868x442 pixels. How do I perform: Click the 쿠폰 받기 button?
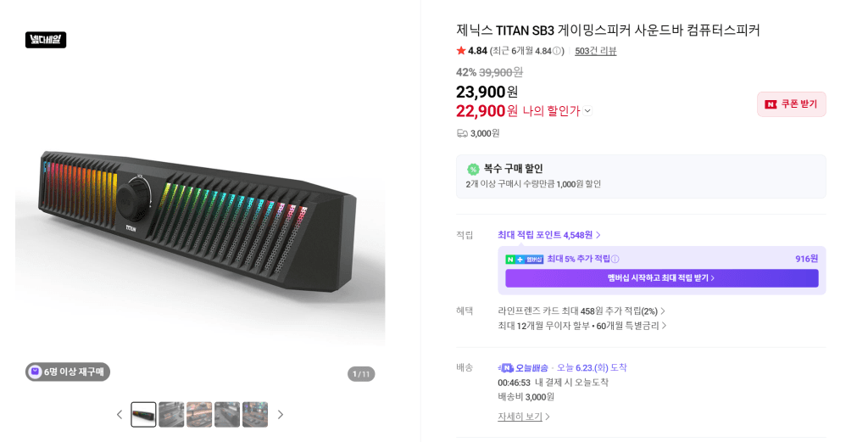tap(791, 104)
